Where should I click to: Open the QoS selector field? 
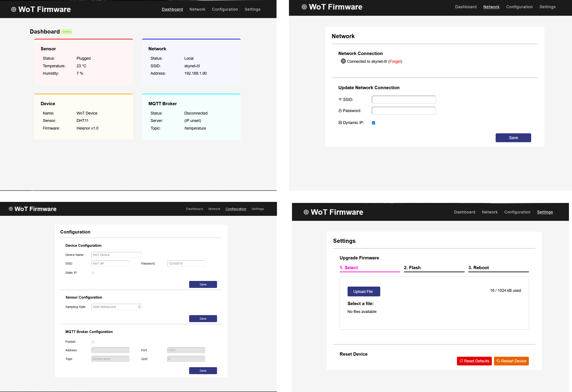(186, 359)
